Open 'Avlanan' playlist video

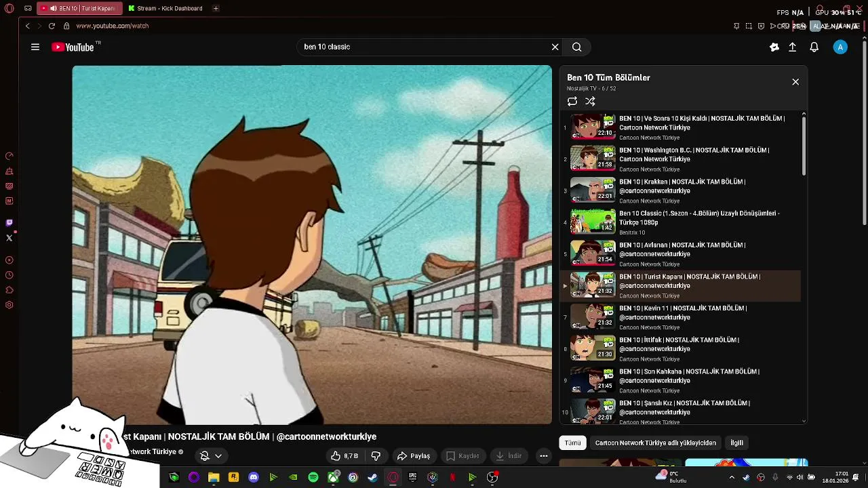(x=680, y=253)
